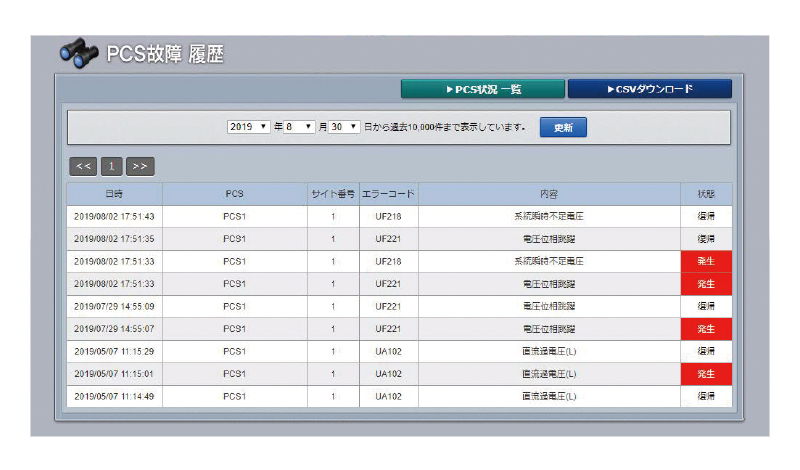The width and height of the screenshot is (800, 470).
Task: Open the day dropdown showing 30
Action: point(344,127)
